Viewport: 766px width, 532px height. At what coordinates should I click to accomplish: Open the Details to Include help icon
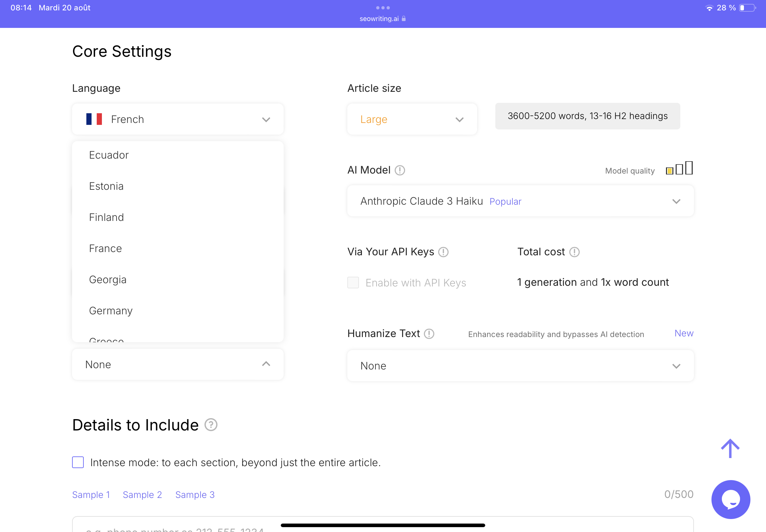tap(211, 425)
